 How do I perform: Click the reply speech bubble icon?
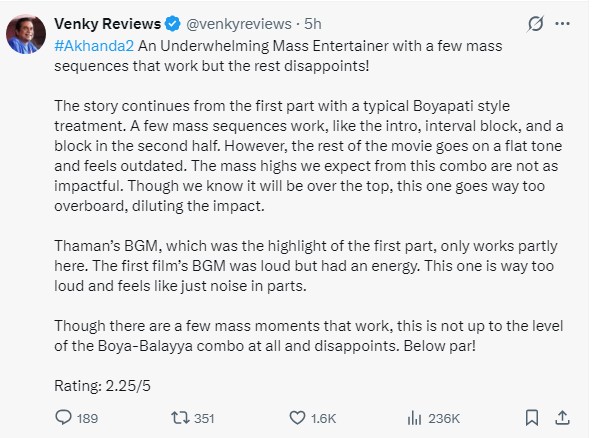64,415
